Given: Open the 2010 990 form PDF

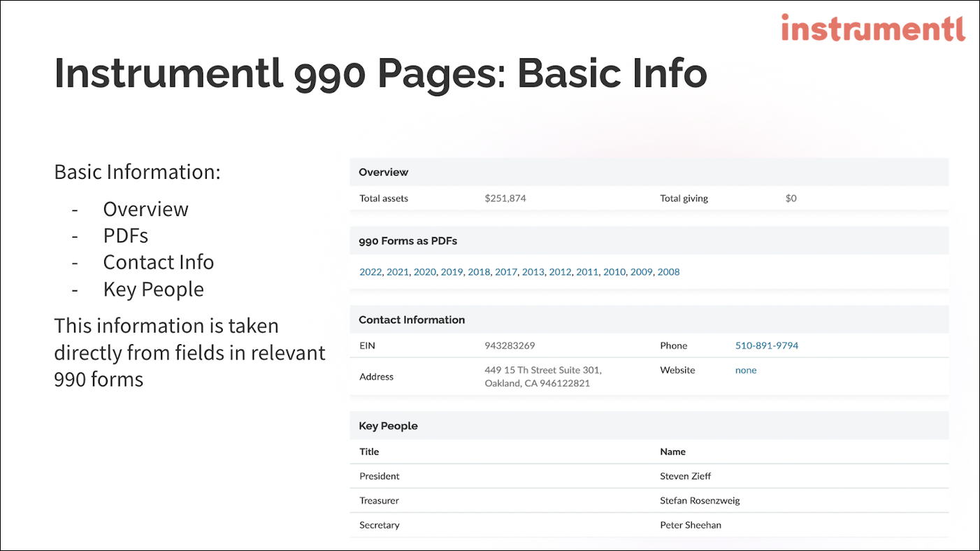Looking at the screenshot, I should [614, 272].
